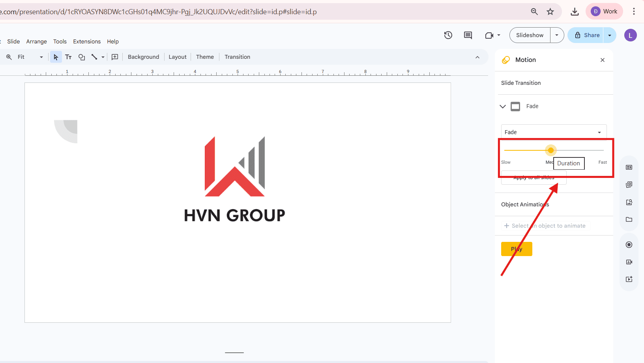This screenshot has width=644, height=363.
Task: Select the shape tool
Action: point(82,57)
